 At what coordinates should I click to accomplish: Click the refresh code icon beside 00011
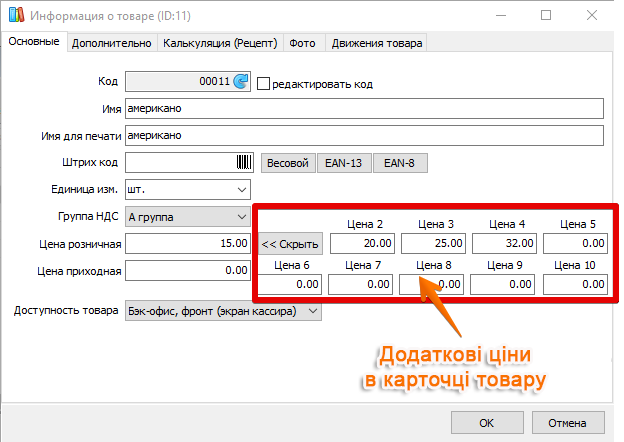[x=241, y=81]
